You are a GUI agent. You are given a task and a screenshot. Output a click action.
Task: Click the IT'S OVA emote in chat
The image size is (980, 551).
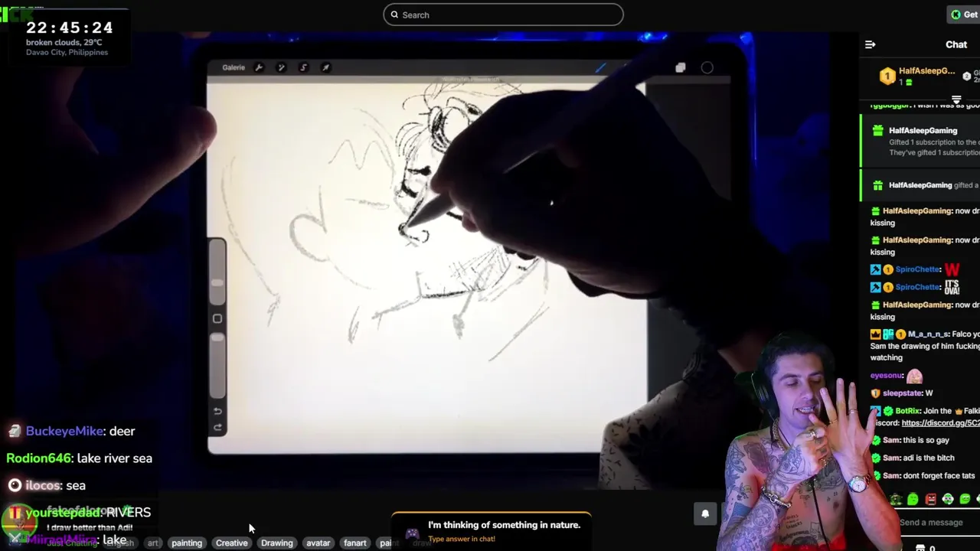952,287
